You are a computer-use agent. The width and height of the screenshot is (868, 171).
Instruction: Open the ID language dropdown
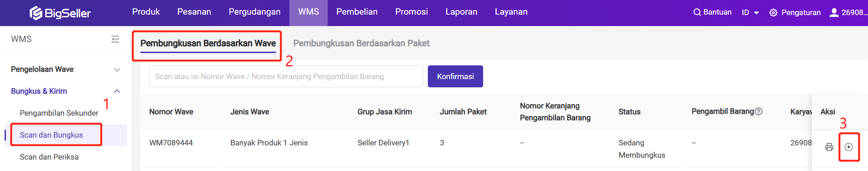pos(750,12)
